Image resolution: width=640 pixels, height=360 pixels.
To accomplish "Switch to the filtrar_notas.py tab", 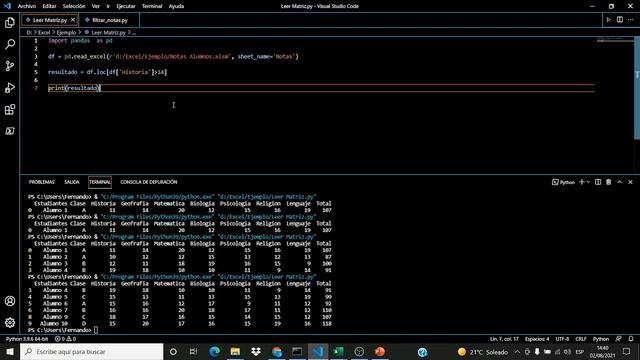I will click(109, 20).
